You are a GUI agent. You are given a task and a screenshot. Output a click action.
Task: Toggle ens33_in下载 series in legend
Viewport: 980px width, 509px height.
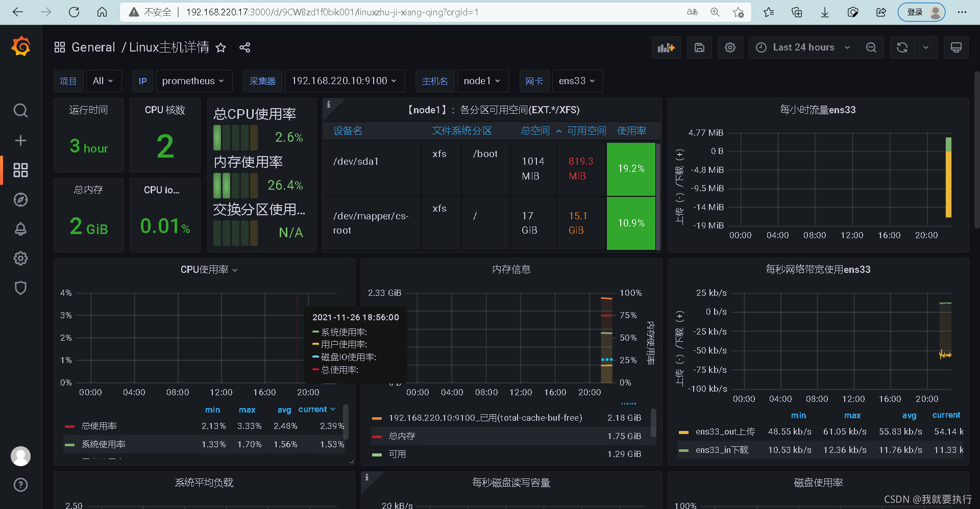[722, 450]
